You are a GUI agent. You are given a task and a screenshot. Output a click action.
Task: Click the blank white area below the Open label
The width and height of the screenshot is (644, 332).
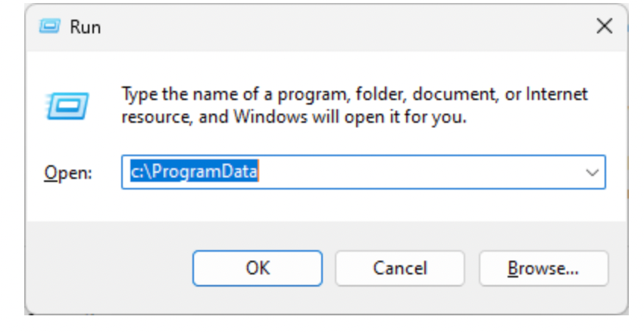tap(76, 206)
